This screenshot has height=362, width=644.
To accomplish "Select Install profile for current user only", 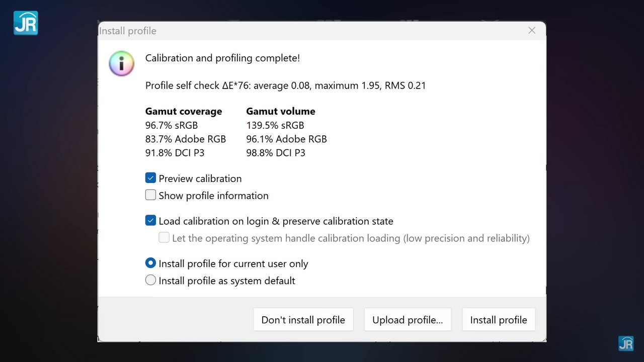I will [150, 263].
